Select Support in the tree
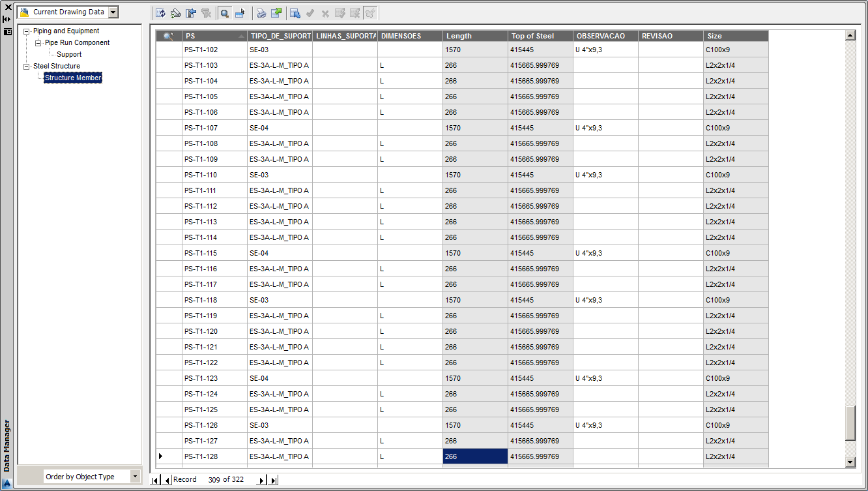This screenshot has width=868, height=491. [69, 54]
